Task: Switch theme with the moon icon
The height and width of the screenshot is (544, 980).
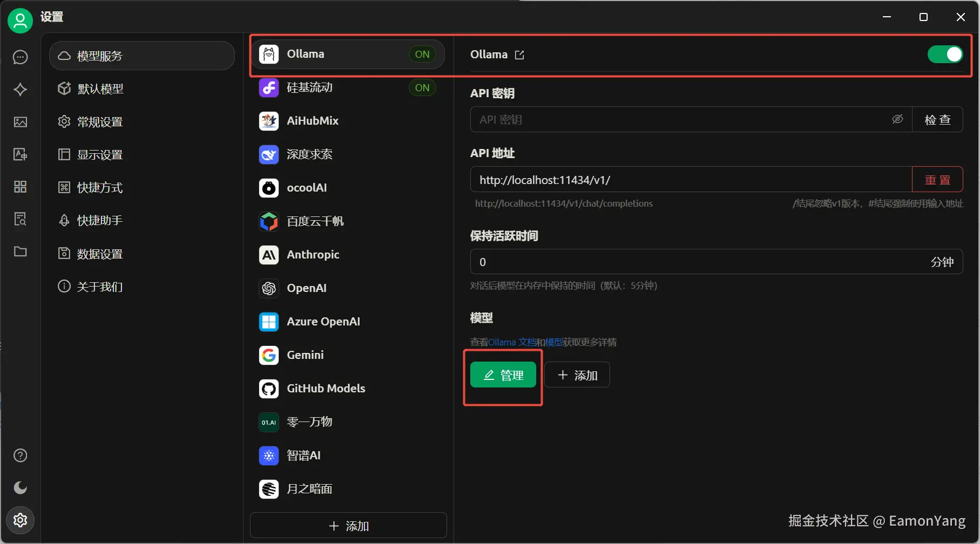Action: [x=21, y=488]
